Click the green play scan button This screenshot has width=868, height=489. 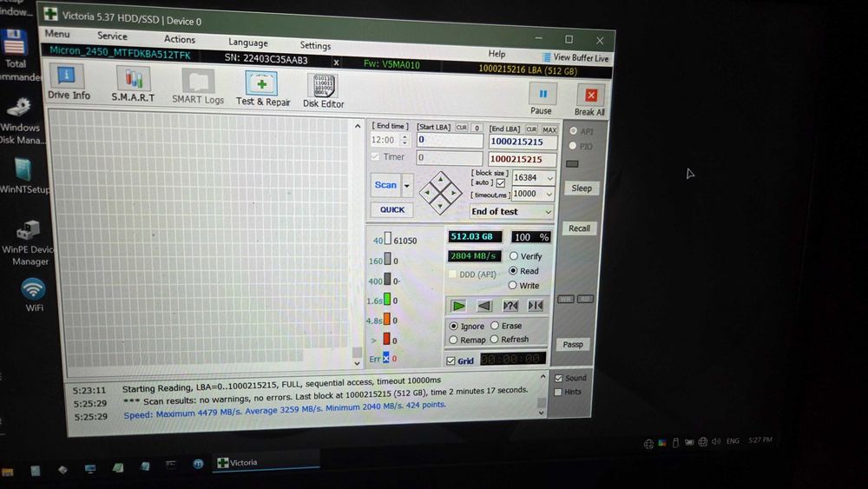click(458, 306)
